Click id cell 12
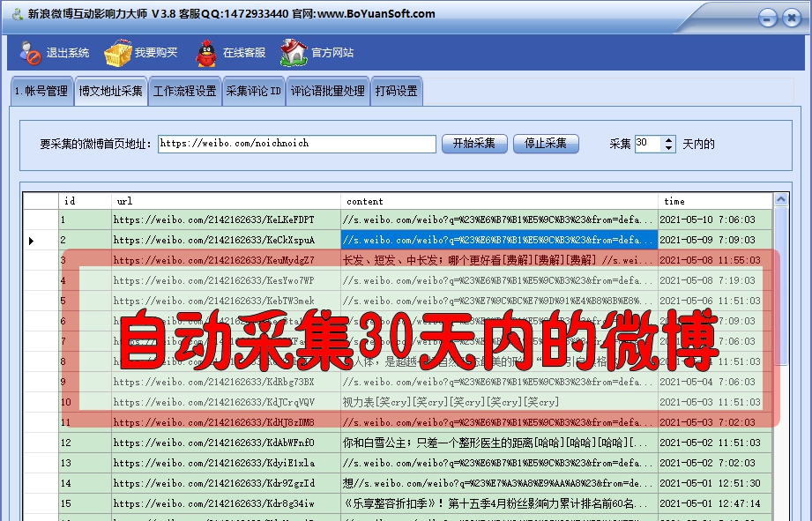The width and height of the screenshot is (812, 521). pos(85,443)
